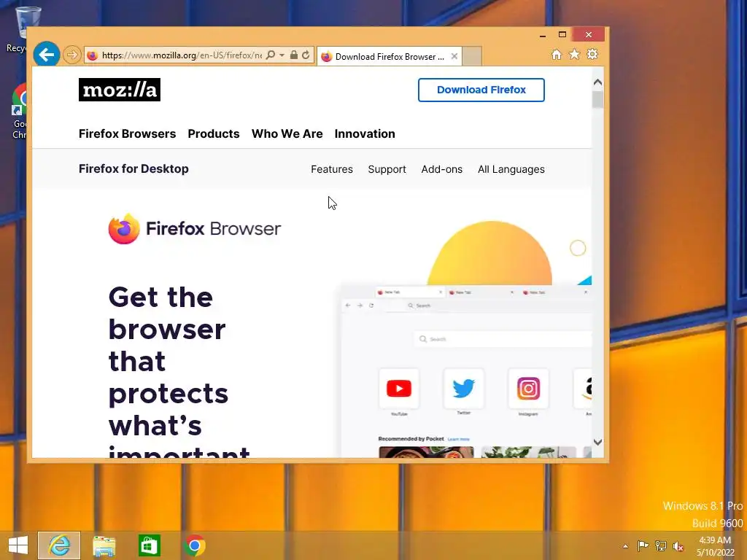Image resolution: width=747 pixels, height=560 pixels.
Task: Open the Windows Start button
Action: pos(18,545)
